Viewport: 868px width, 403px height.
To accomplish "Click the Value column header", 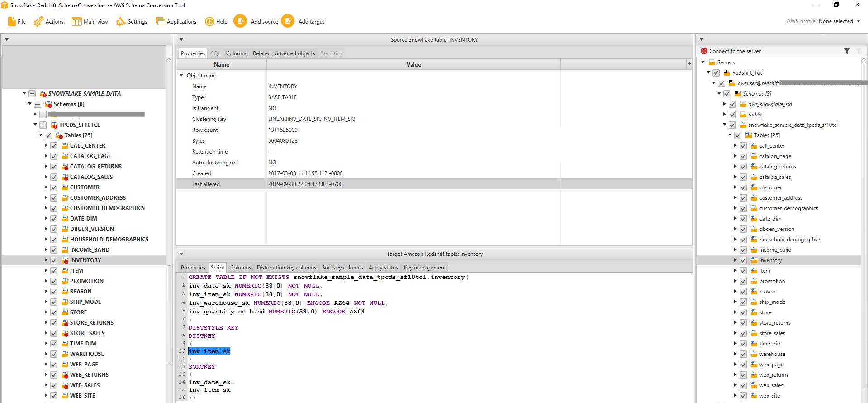I will pos(413,65).
